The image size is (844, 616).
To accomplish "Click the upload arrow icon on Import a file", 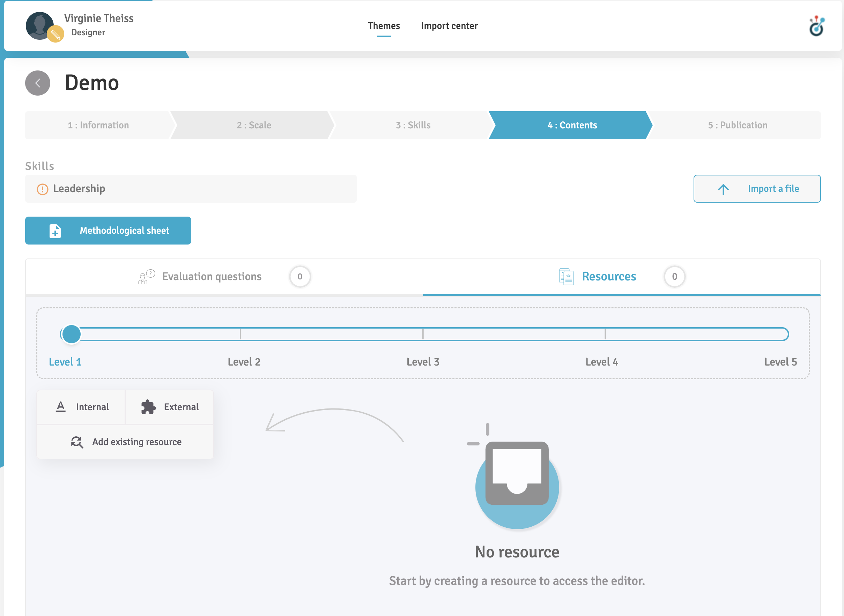I will (723, 189).
